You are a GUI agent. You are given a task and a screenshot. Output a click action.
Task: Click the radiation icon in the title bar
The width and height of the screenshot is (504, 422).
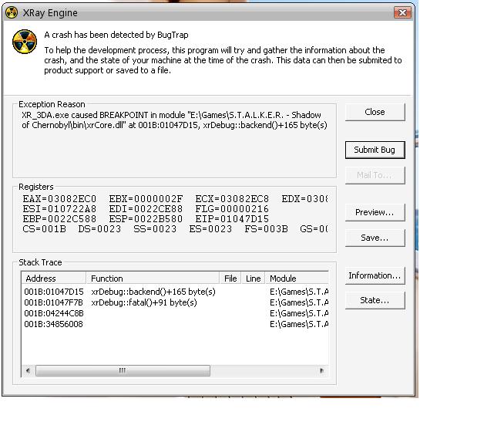[12, 13]
